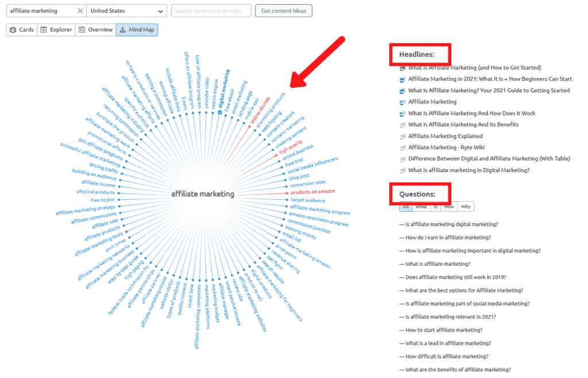
Task: Click megaphone icon beside 'Your 2021 Guide to Getting Started'
Action: (403, 91)
